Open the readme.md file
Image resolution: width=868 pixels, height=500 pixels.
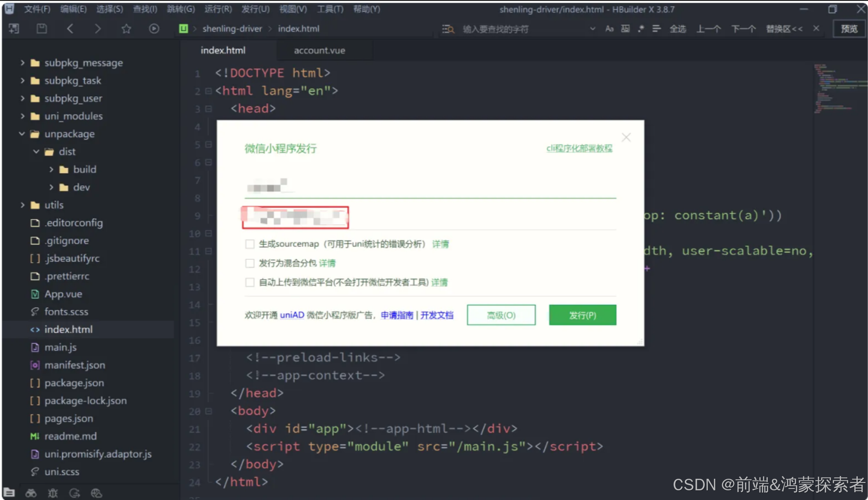(71, 436)
